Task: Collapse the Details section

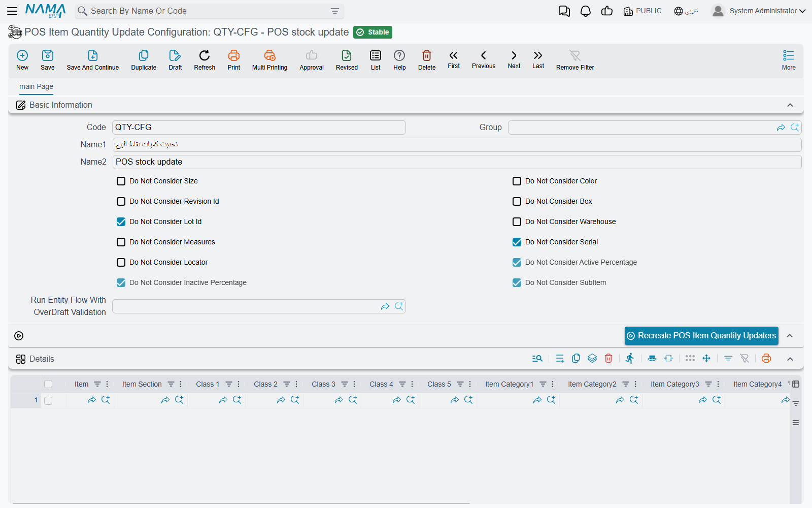Action: 790,359
